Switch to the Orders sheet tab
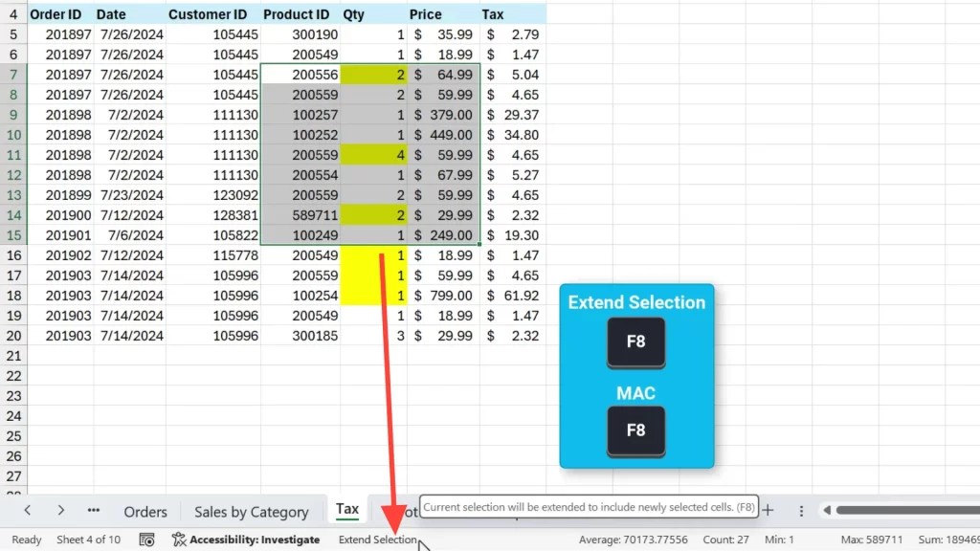This screenshot has height=551, width=980. (145, 511)
